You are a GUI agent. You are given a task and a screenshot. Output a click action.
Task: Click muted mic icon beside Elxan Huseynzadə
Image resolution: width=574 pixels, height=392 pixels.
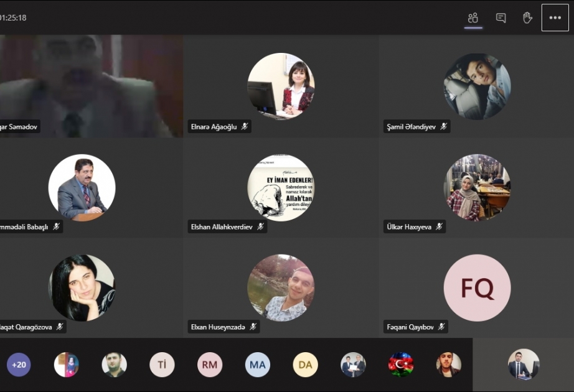tap(253, 327)
